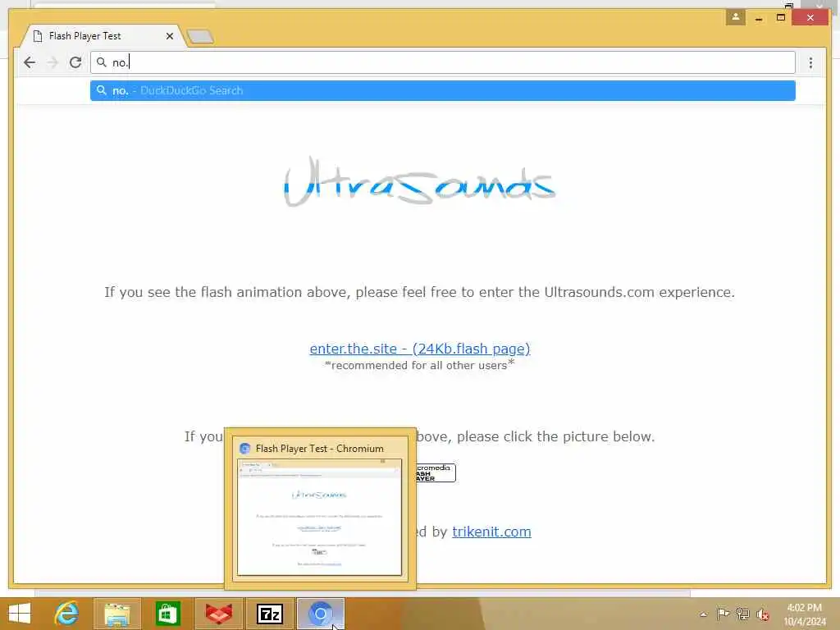Image resolution: width=840 pixels, height=630 pixels.
Task: Click the taskbar clock showing 4:02 PM
Action: pyautogui.click(x=804, y=614)
